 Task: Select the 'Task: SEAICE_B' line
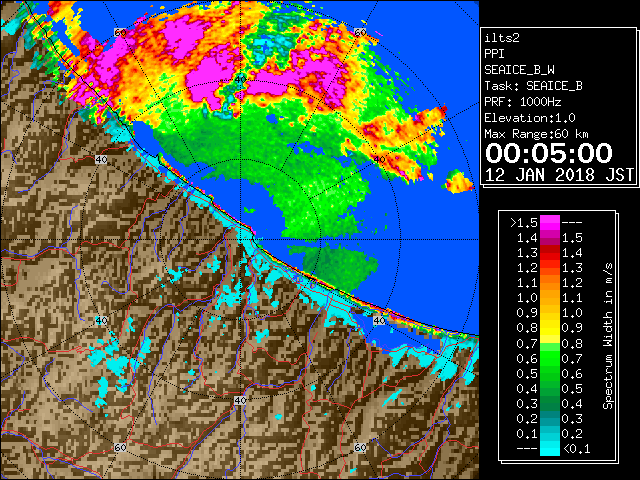pos(533,86)
